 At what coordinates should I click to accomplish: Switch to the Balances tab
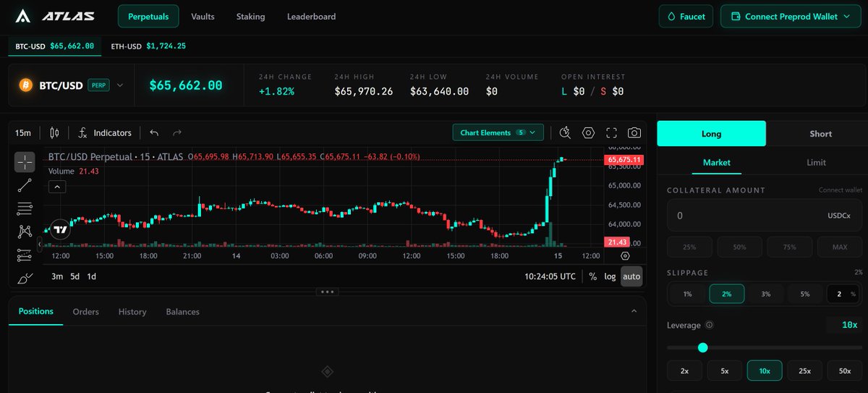[x=182, y=312]
